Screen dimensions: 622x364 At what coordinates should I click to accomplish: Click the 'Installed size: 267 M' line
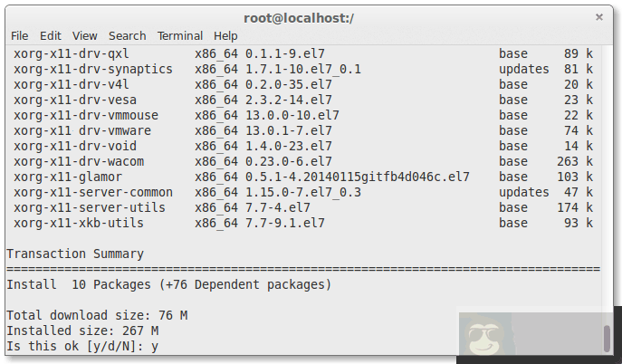click(x=74, y=331)
